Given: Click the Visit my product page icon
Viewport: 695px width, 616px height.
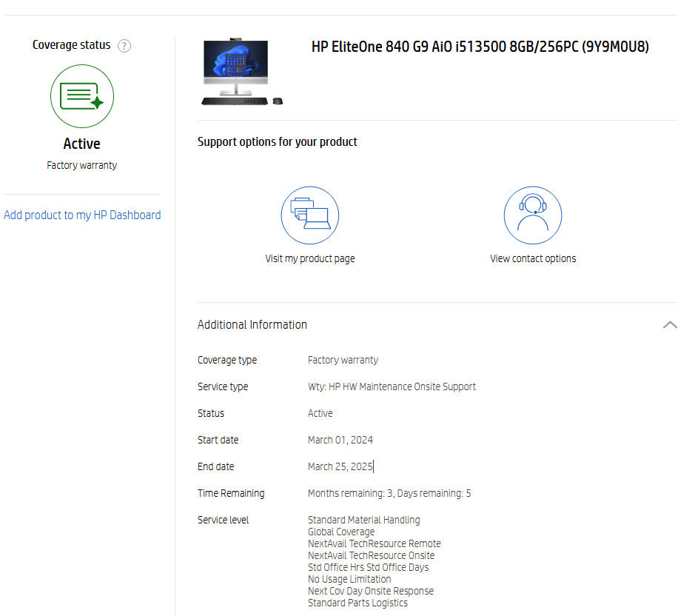Looking at the screenshot, I should pos(310,215).
